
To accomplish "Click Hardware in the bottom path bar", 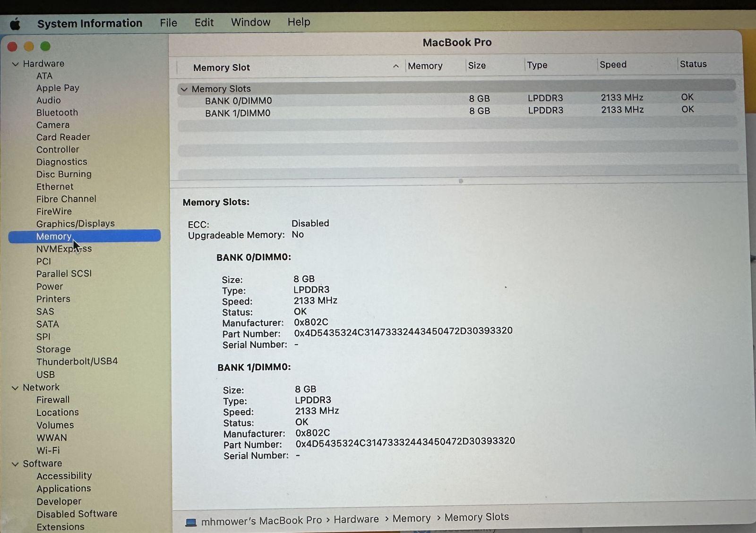I will tap(356, 519).
